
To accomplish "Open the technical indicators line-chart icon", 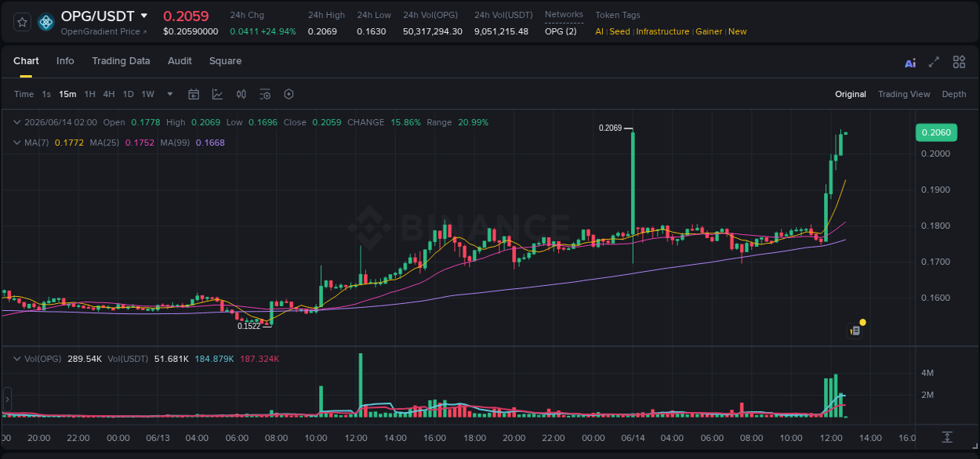I will [x=217, y=94].
